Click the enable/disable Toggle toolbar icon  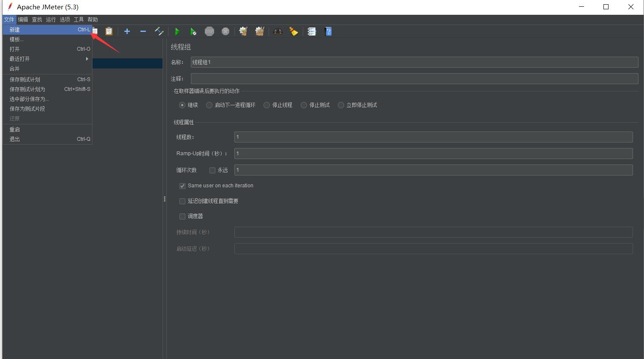159,31
